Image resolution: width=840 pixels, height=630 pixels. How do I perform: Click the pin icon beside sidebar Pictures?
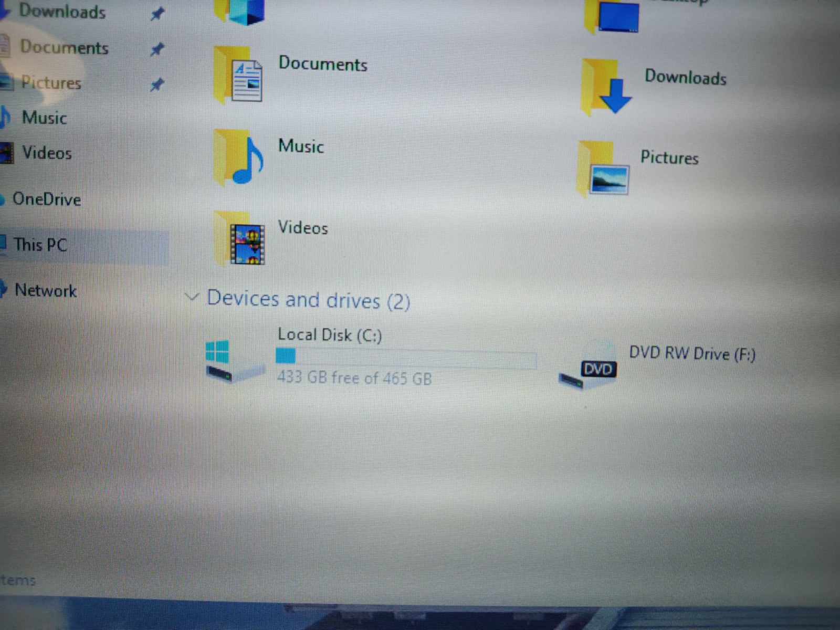coord(157,85)
